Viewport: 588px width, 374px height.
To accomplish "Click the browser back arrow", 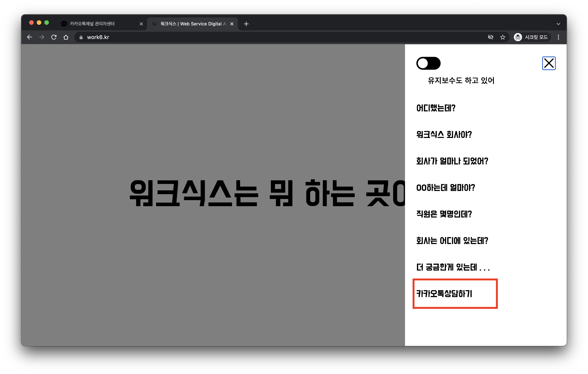I will pyautogui.click(x=30, y=37).
